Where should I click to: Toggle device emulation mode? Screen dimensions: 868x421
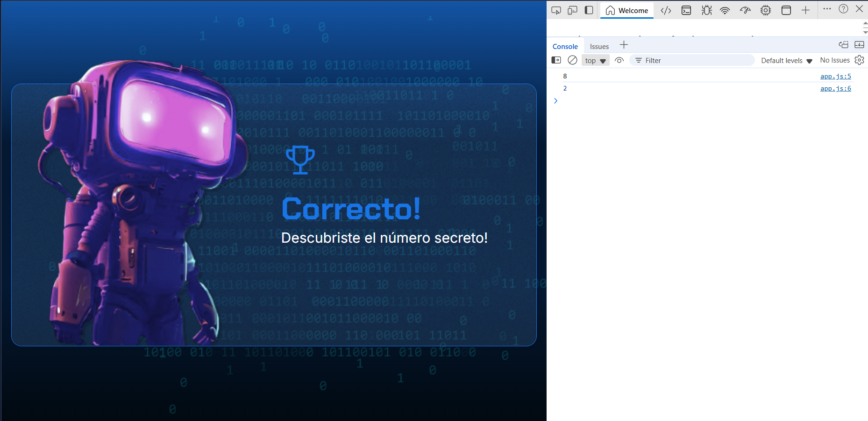[x=572, y=10]
